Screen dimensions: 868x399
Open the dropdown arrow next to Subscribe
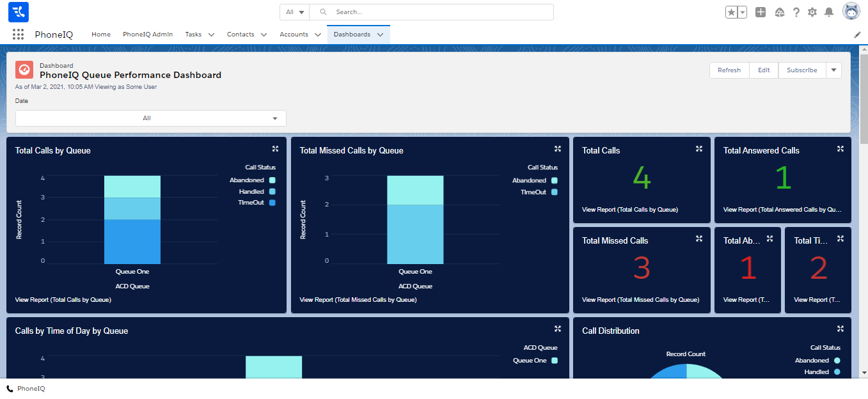click(x=833, y=70)
